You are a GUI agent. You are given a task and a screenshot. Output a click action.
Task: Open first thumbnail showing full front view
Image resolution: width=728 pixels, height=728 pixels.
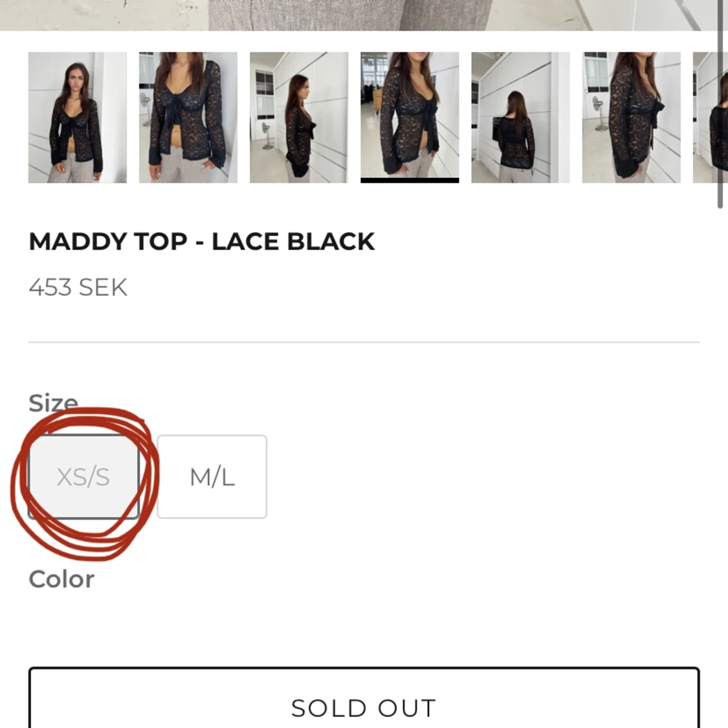click(78, 117)
